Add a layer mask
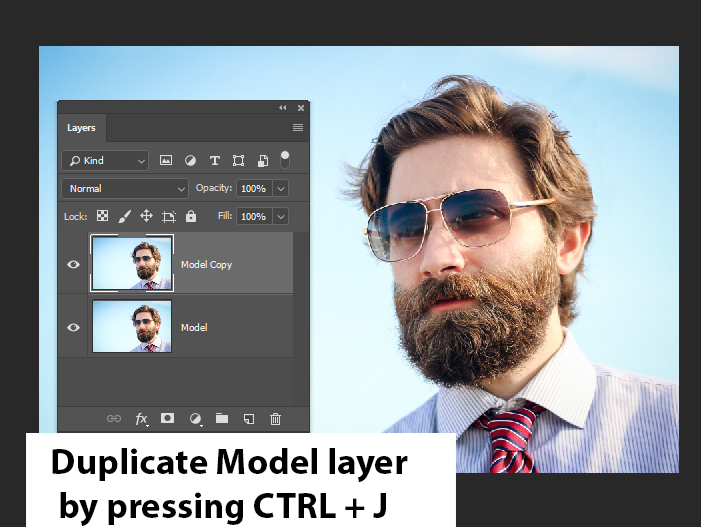701x527 pixels. [x=167, y=418]
